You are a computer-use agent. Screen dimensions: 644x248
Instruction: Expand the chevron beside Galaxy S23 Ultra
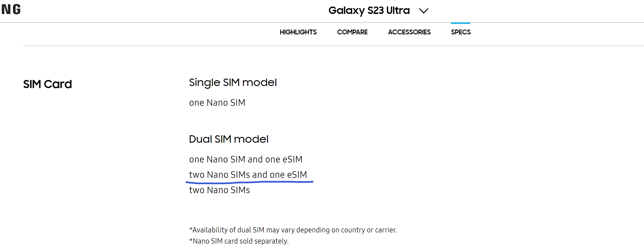[x=424, y=11]
